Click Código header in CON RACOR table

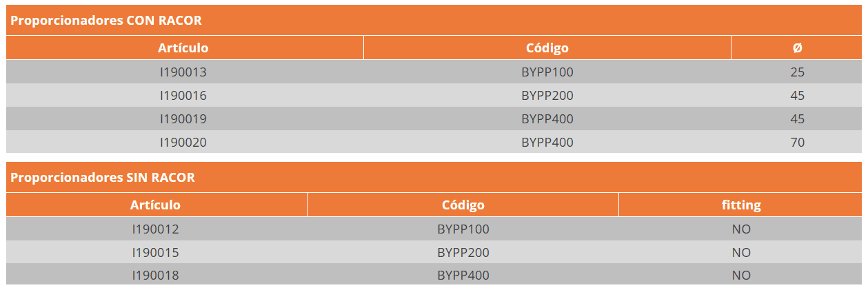(547, 48)
